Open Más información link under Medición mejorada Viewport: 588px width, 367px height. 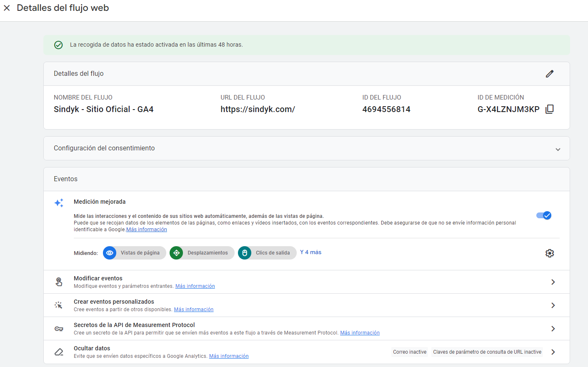(x=147, y=230)
